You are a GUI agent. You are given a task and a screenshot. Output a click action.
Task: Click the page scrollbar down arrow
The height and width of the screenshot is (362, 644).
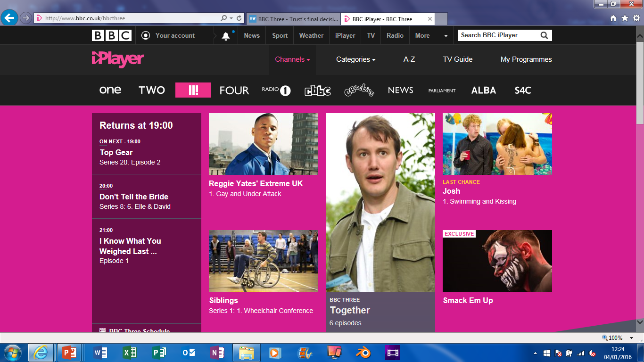tap(640, 322)
